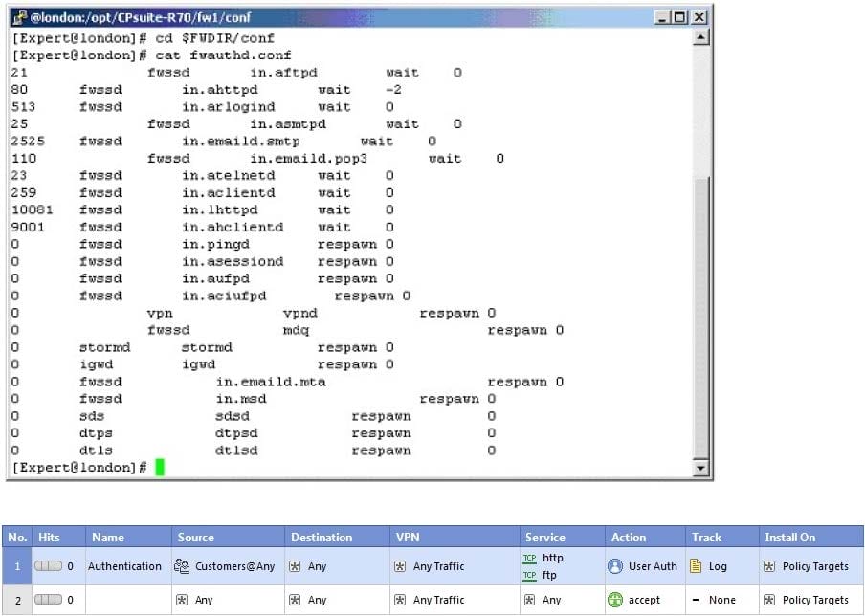Click the Any icon in rule 2 Source
865x616 pixels.
(x=182, y=600)
